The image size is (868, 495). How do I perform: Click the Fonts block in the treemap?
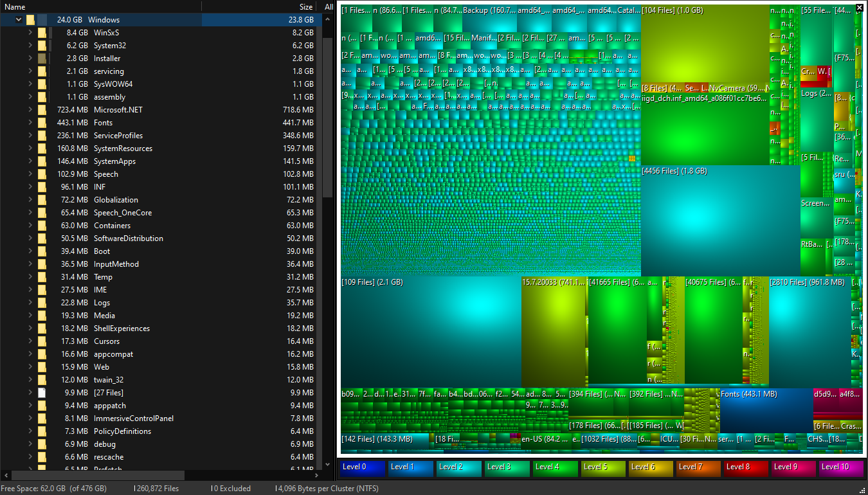[x=766, y=410]
